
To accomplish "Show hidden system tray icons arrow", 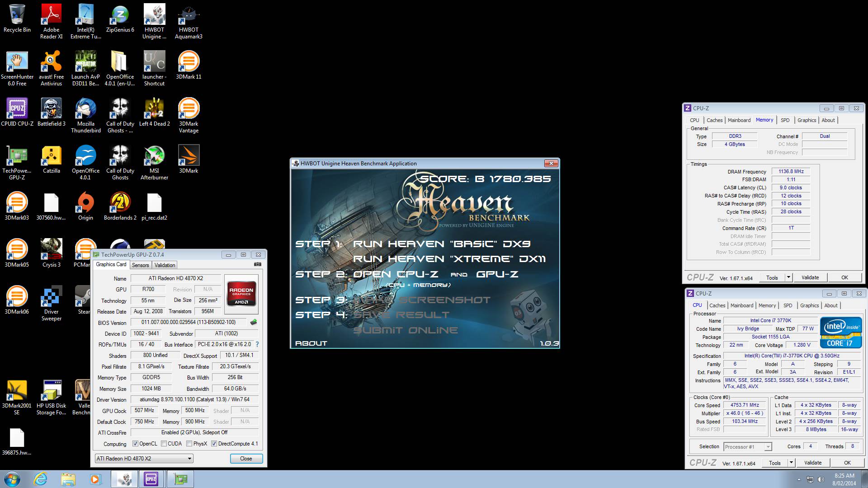I will pos(799,479).
